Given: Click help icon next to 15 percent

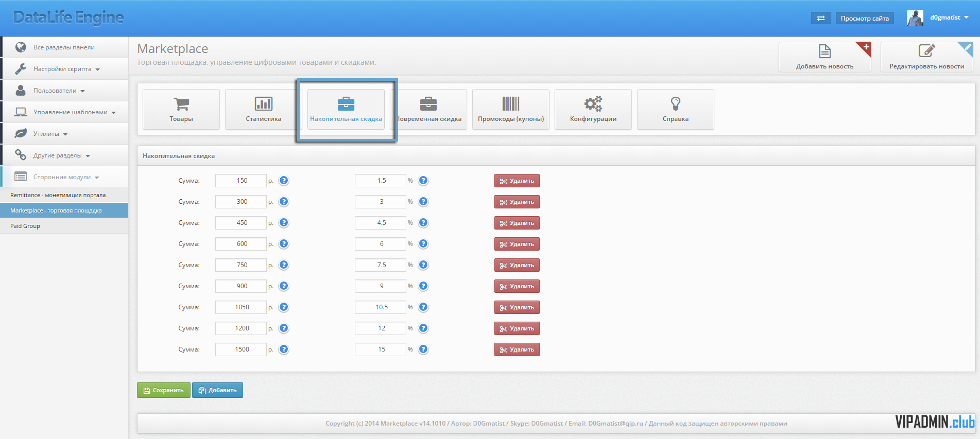Looking at the screenshot, I should pos(423,349).
